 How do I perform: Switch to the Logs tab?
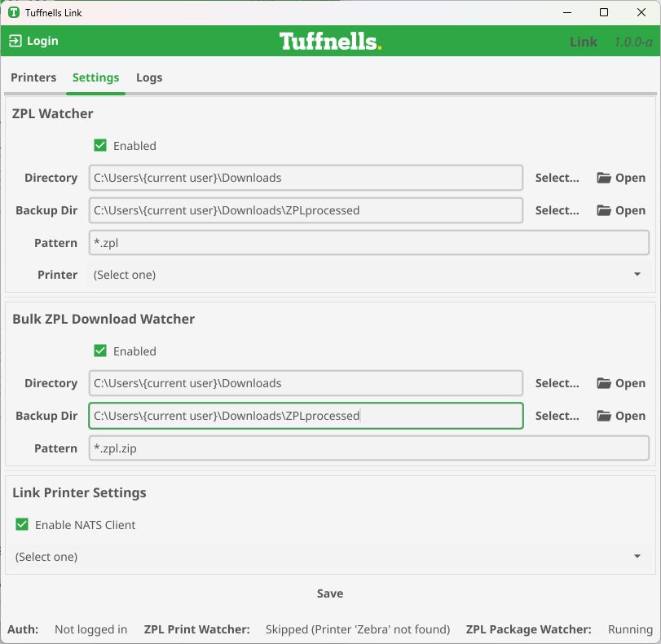[x=149, y=77]
